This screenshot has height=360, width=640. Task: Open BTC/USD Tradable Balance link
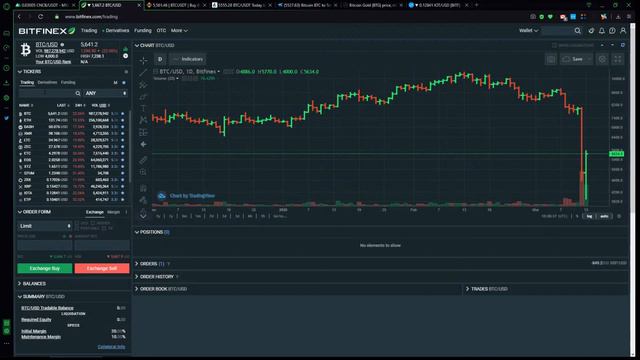(47, 308)
